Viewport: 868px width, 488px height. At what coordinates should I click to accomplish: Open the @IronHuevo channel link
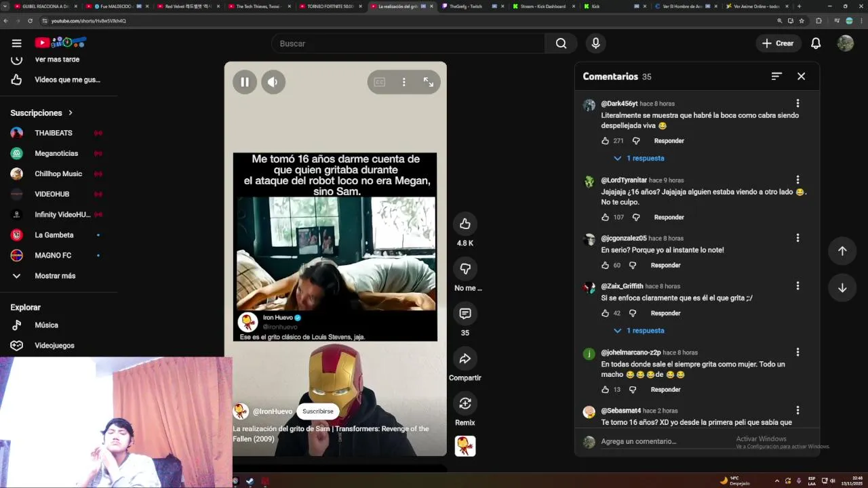click(x=273, y=411)
